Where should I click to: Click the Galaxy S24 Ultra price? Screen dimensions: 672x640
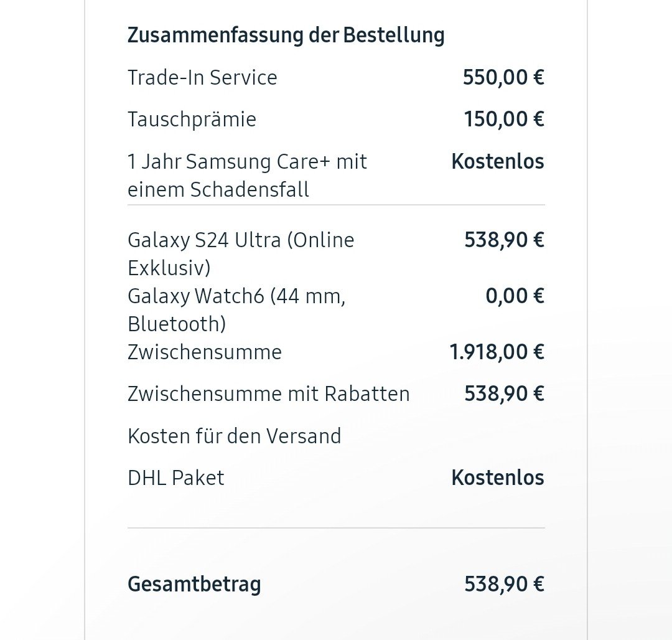coord(504,240)
